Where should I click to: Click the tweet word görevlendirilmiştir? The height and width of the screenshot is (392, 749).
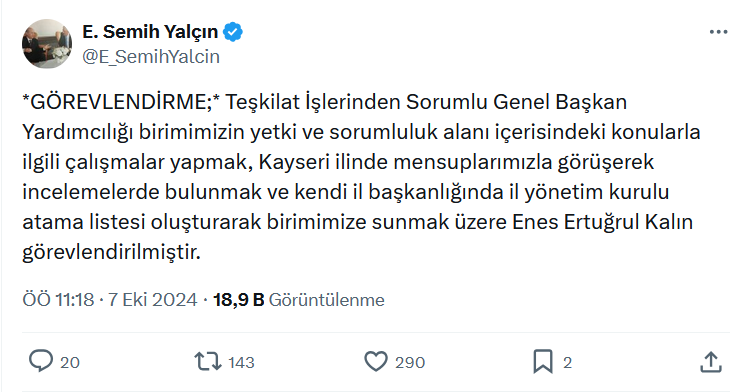(111, 253)
